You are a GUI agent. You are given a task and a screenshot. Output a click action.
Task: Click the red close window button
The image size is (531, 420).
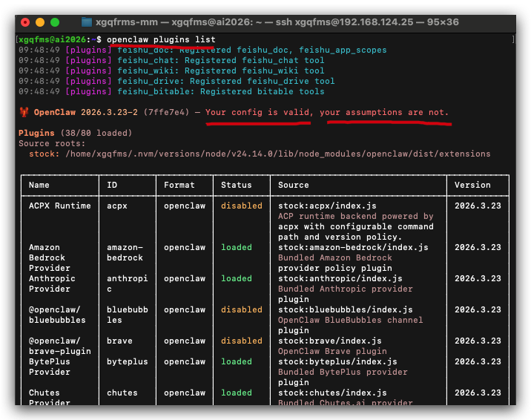pos(25,22)
